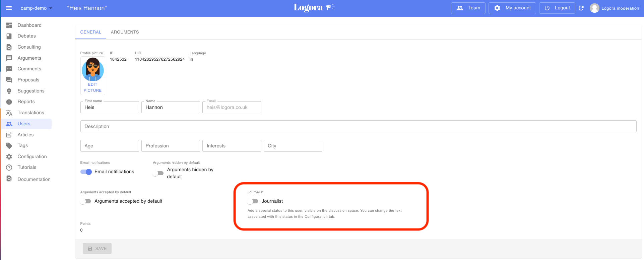644x260 pixels.
Task: Open the Suggestions lightbulb icon
Action: (x=9, y=91)
